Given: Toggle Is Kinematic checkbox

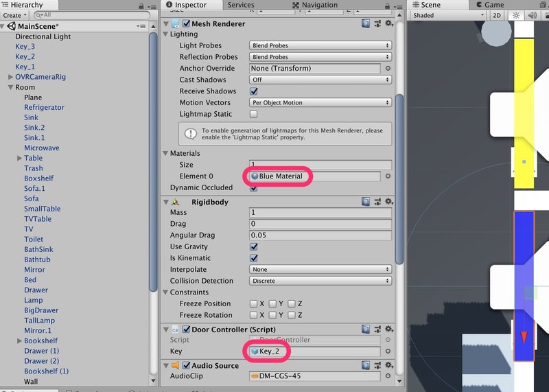Looking at the screenshot, I should tap(254, 258).
